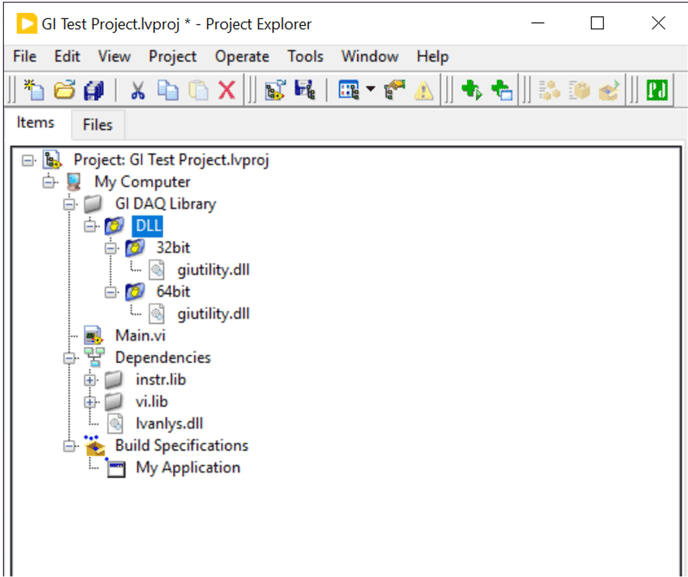Collapse the GI DAQ Library folder
Viewport: 688px width, 577px height.
69,204
